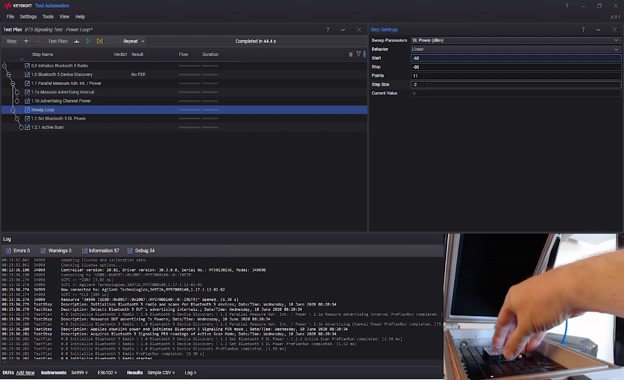Toggle checkbox for 1.1b Advertising Channel Power

pos(27,101)
